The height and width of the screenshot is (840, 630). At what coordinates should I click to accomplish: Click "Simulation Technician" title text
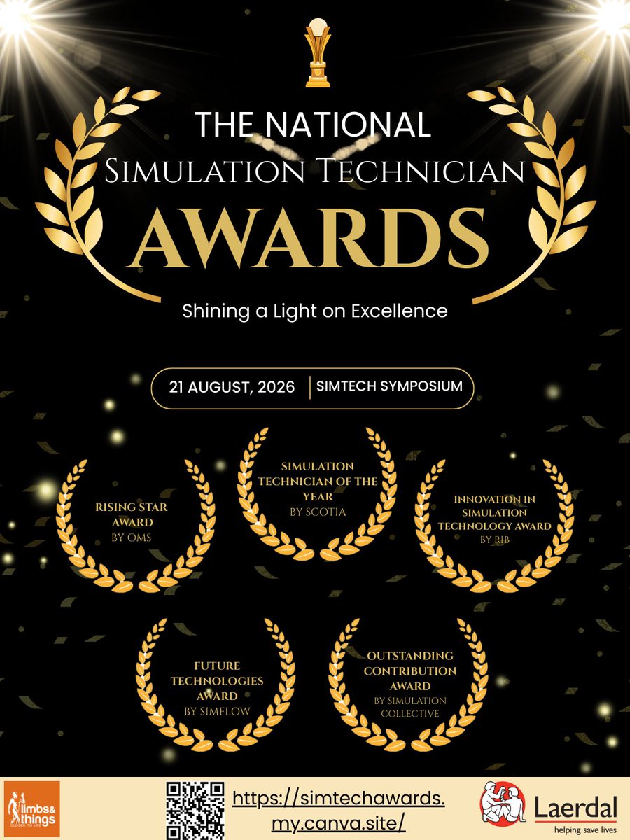(314, 171)
